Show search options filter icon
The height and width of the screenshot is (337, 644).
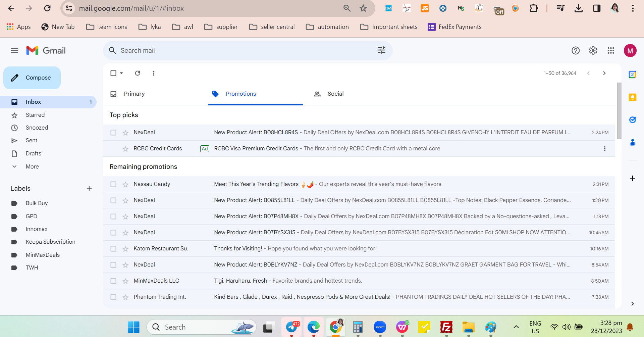tap(382, 50)
